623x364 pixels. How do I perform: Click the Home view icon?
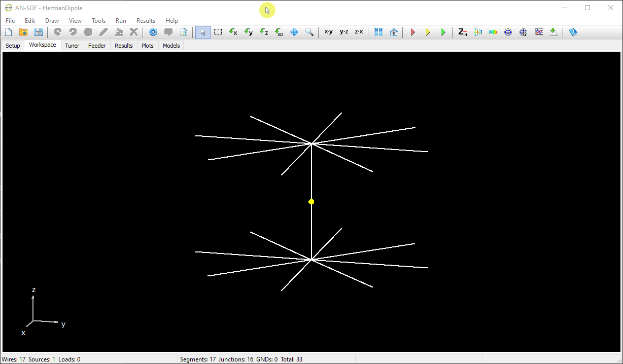coord(394,32)
